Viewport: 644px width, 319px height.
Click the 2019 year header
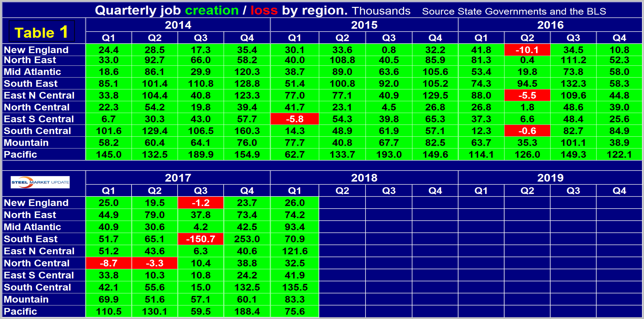coord(550,178)
